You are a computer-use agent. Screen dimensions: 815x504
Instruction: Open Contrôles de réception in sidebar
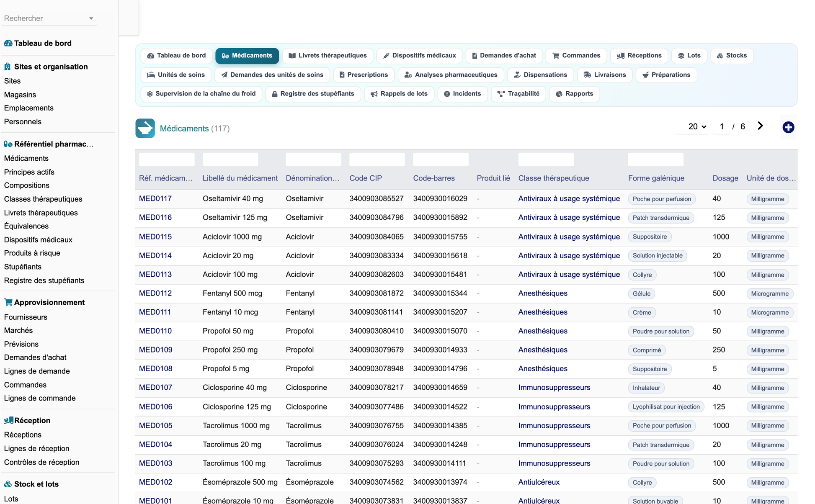coord(42,462)
